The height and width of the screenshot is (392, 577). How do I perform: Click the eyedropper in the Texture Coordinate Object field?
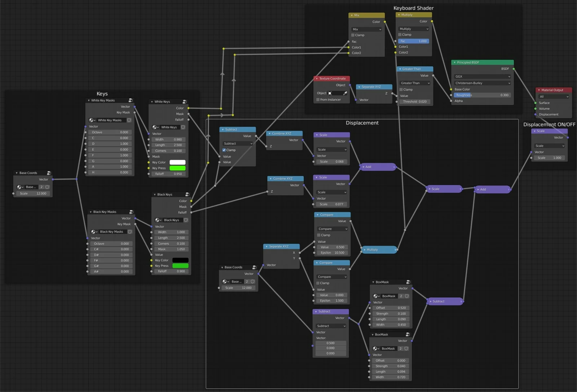[345, 93]
